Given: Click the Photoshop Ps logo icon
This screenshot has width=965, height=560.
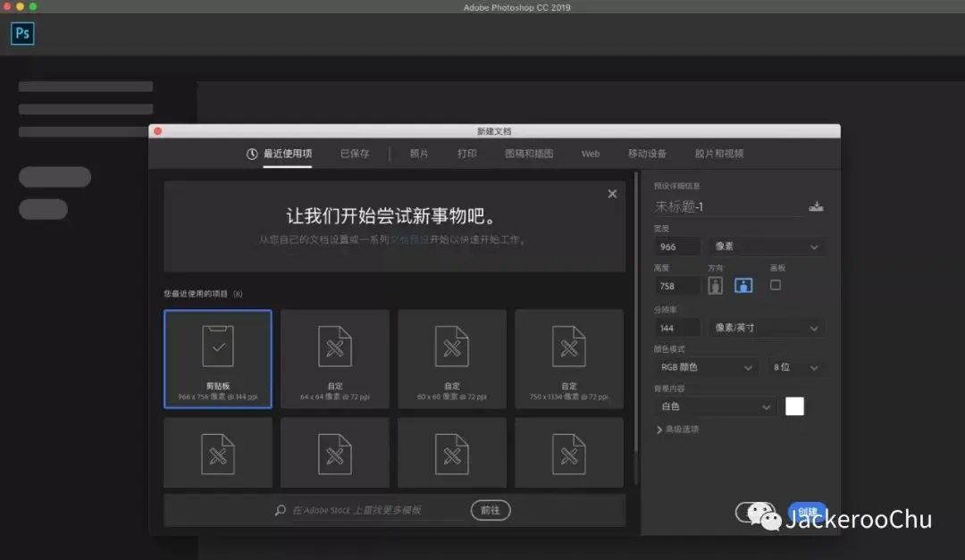Looking at the screenshot, I should click(22, 33).
